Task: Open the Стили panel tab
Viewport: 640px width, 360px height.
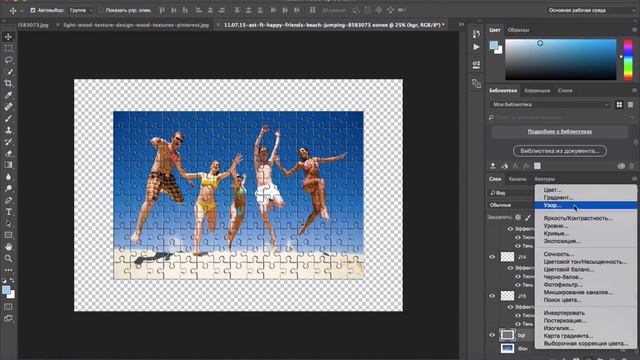Action: click(x=565, y=91)
